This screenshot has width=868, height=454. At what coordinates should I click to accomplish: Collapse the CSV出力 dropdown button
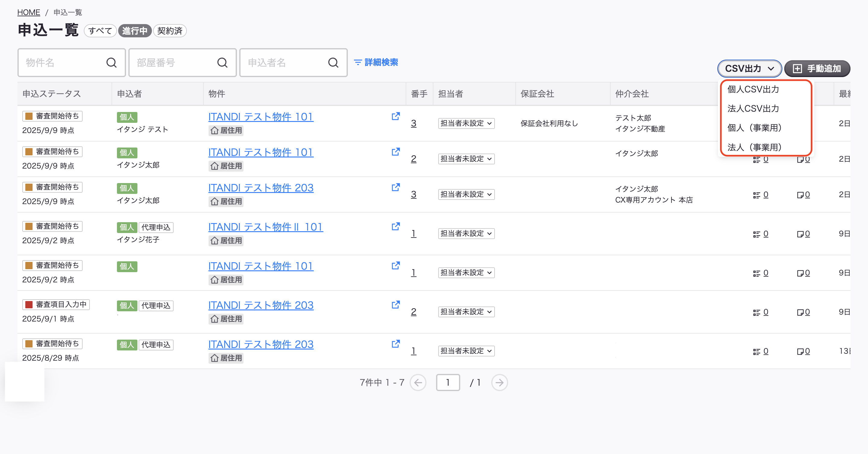click(749, 69)
